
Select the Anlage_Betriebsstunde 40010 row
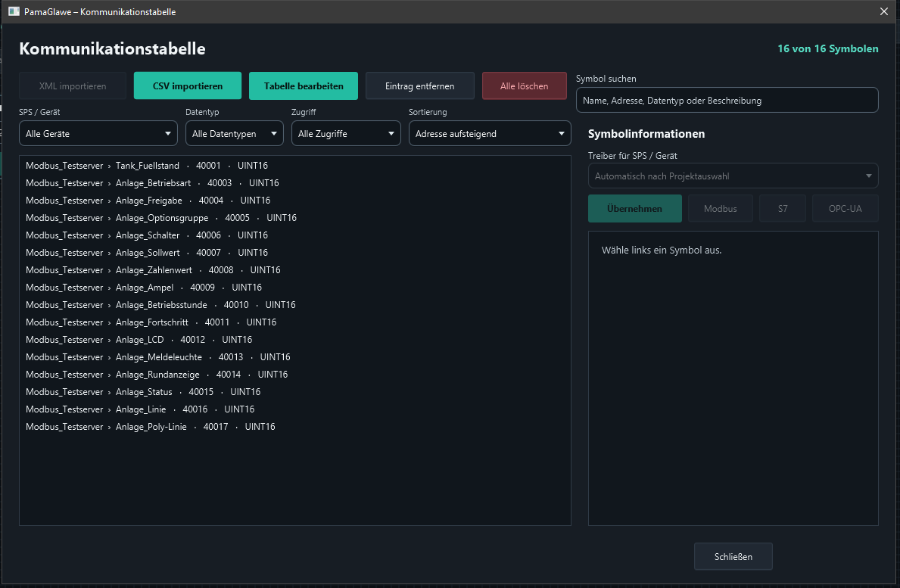click(x=295, y=305)
